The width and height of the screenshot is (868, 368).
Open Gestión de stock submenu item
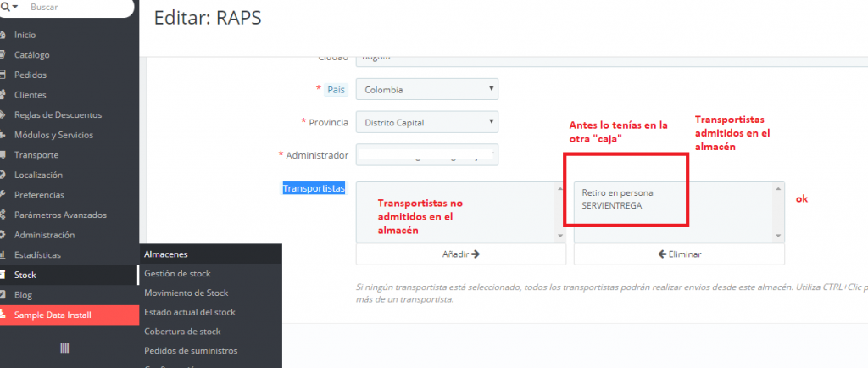[x=177, y=273]
